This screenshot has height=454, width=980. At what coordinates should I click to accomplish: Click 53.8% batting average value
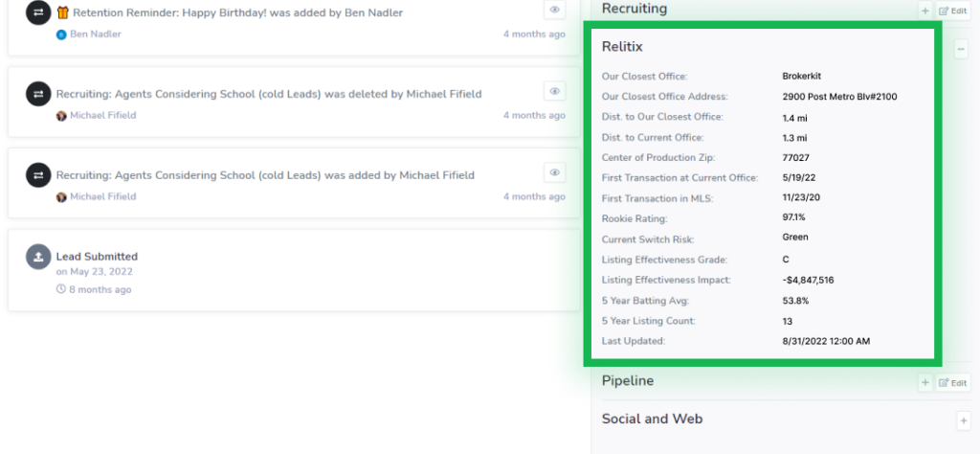[x=795, y=300]
